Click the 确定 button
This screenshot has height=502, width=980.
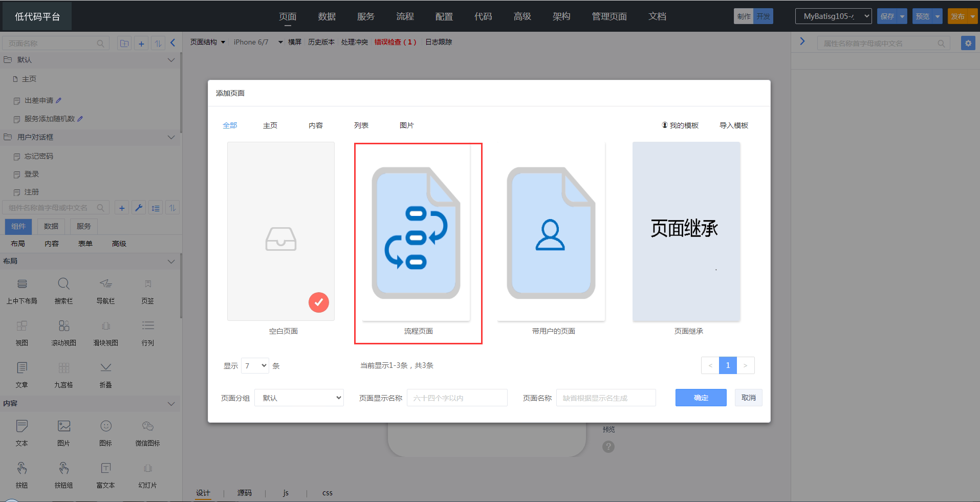coord(701,398)
